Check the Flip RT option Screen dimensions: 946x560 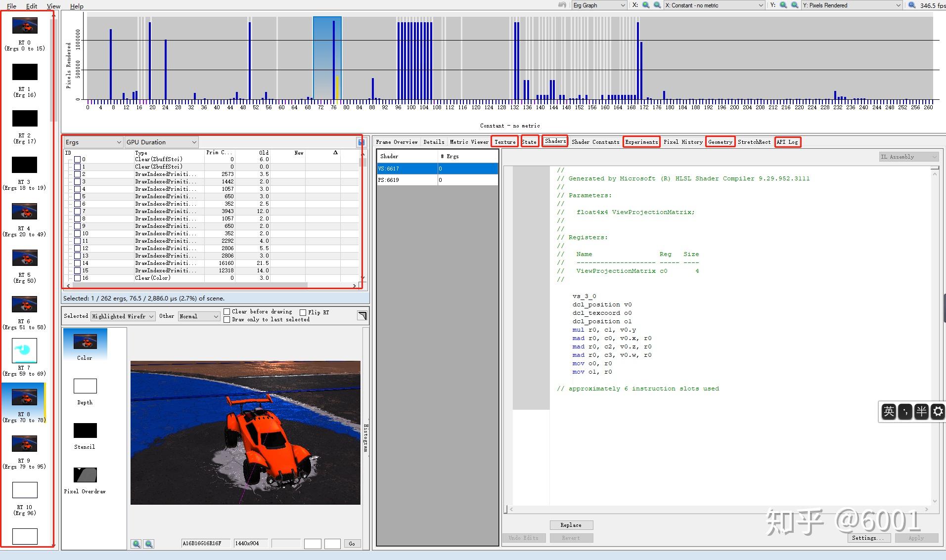303,312
